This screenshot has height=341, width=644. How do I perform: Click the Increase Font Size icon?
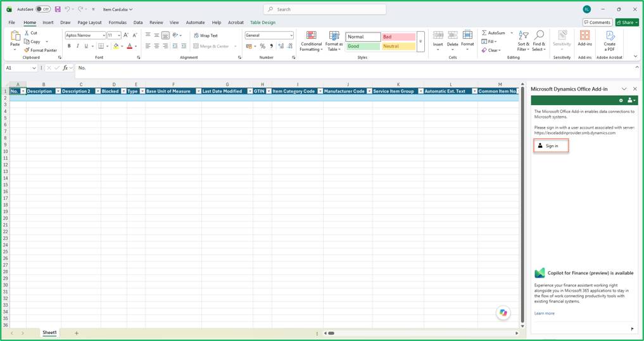click(x=126, y=35)
